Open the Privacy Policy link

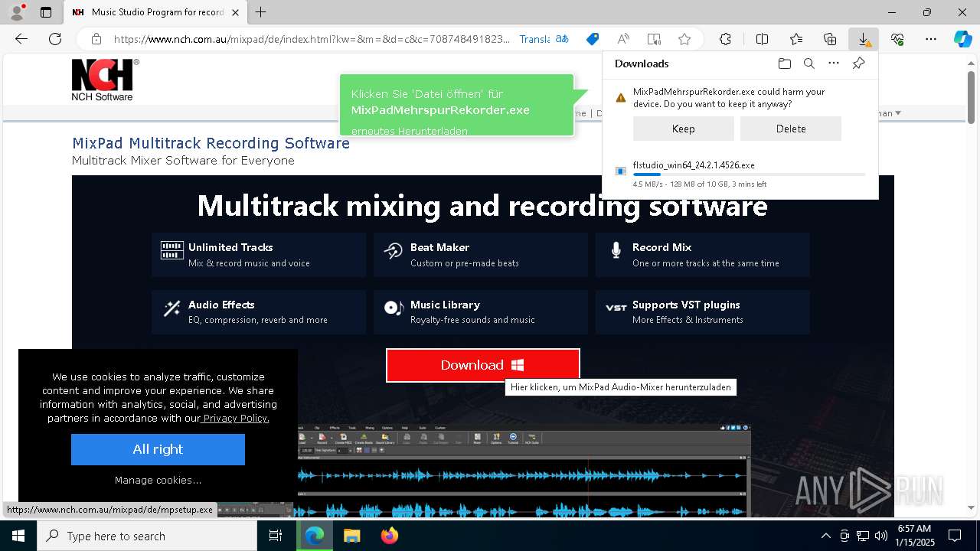point(235,419)
